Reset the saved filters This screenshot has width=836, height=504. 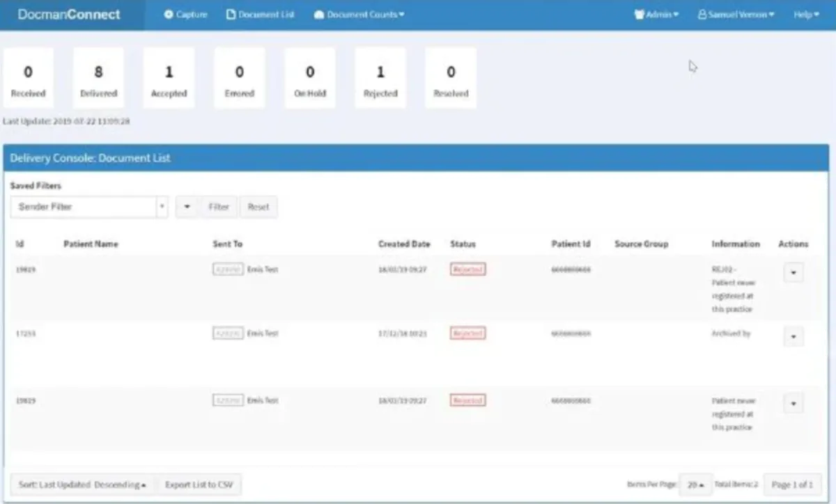tap(258, 207)
